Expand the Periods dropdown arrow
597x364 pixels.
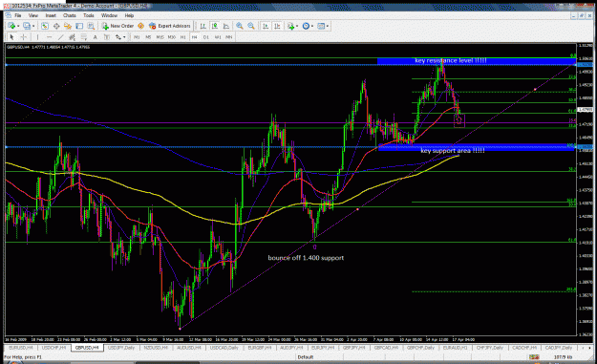[x=312, y=26]
